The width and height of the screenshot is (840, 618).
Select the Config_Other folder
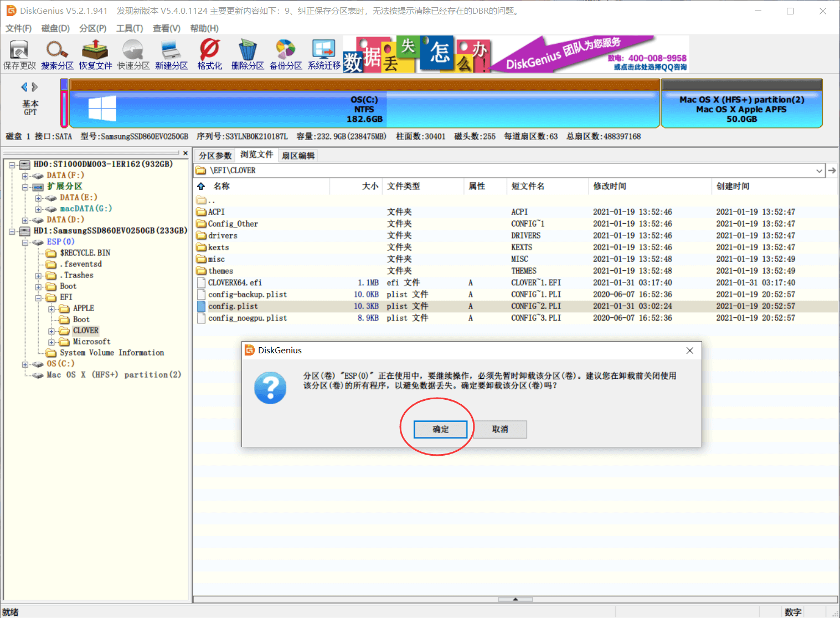233,224
